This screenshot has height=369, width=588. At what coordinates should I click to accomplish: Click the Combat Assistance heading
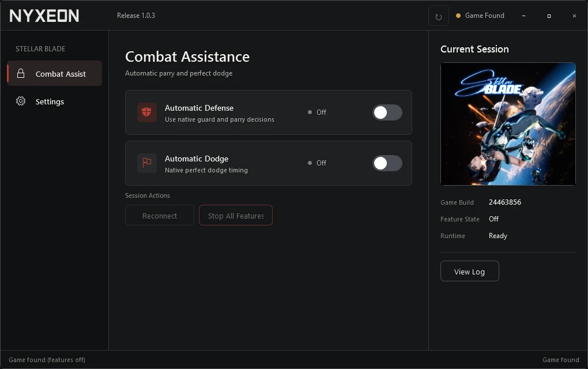point(187,57)
